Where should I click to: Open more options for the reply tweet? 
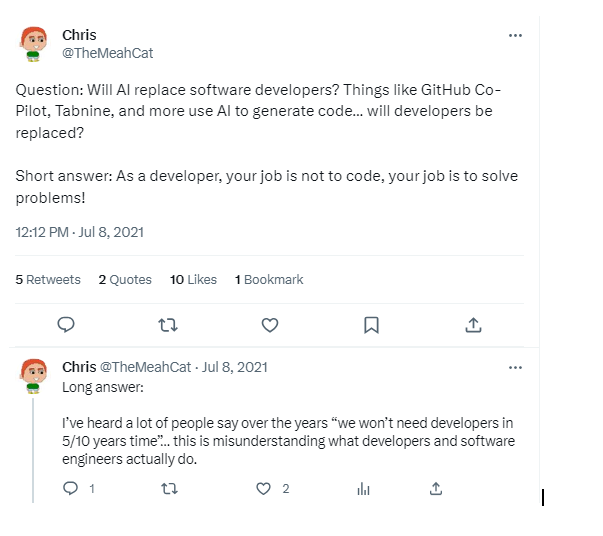[x=515, y=367]
